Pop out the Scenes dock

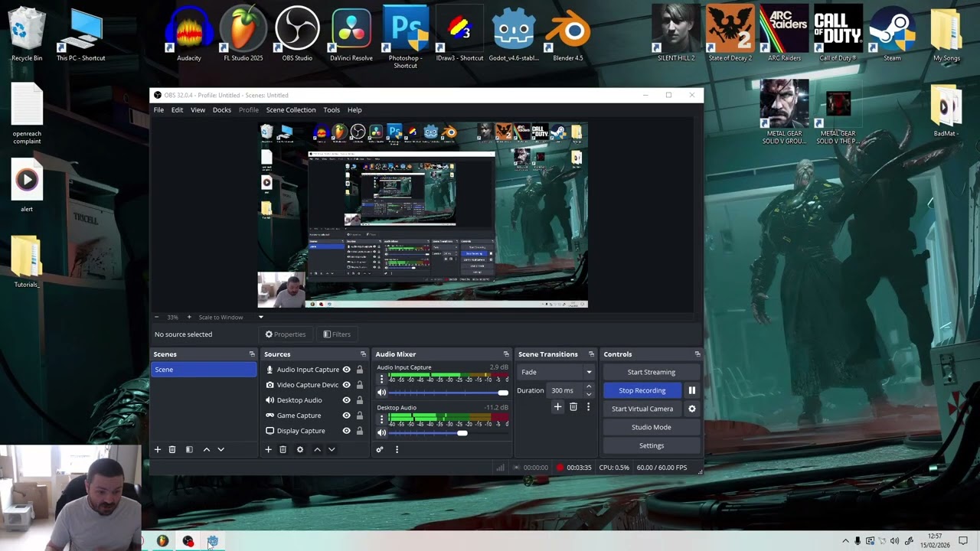coord(252,354)
